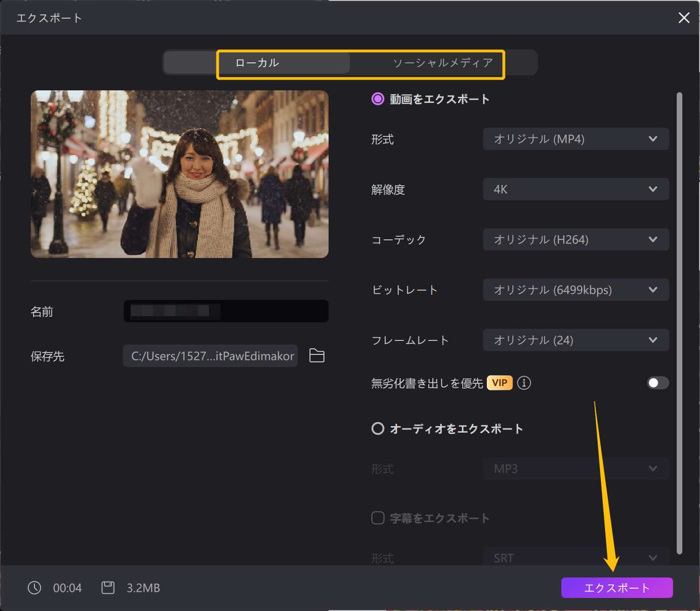700x611 pixels.
Task: Check the 字幕をエクスポート checkbox
Action: tap(377, 518)
